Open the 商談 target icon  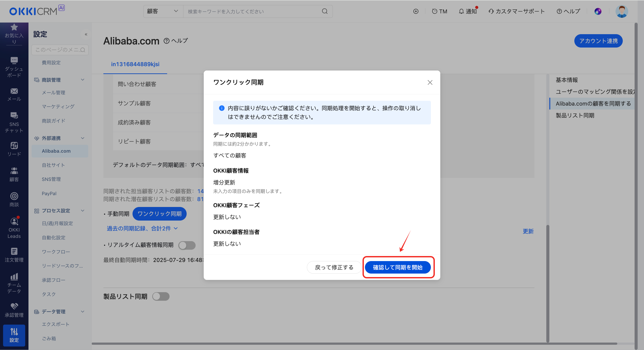pyautogui.click(x=14, y=196)
